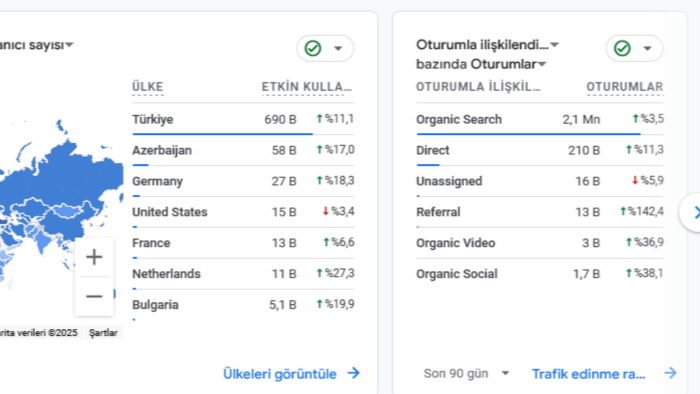
Task: Click the 'ETKİN KULLA...' column header
Action: point(307,87)
